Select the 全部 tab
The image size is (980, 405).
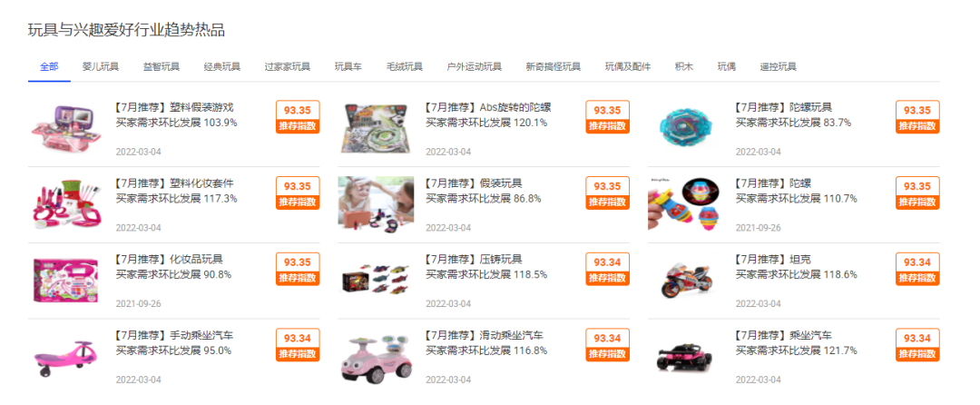49,67
